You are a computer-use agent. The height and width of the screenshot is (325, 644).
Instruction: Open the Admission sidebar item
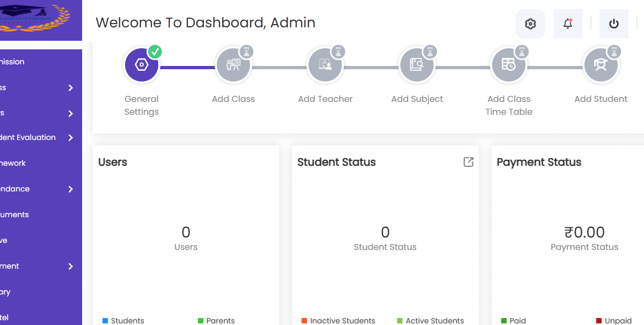tap(41, 62)
